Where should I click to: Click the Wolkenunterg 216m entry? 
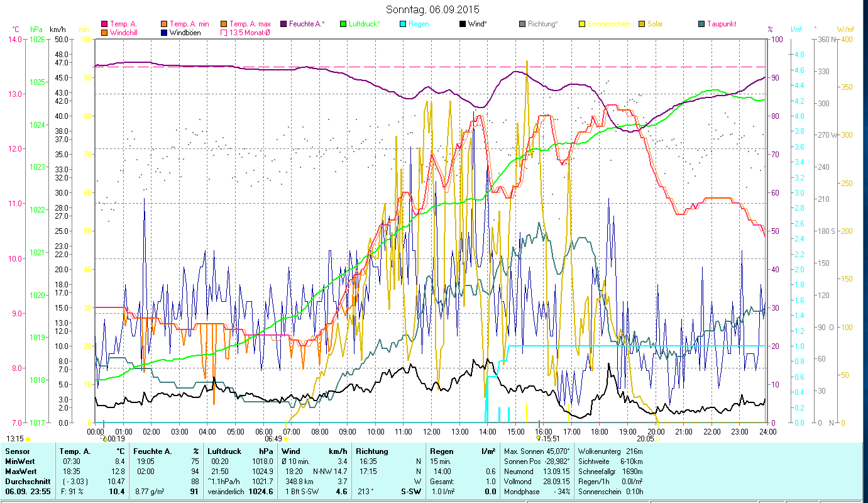click(x=610, y=451)
